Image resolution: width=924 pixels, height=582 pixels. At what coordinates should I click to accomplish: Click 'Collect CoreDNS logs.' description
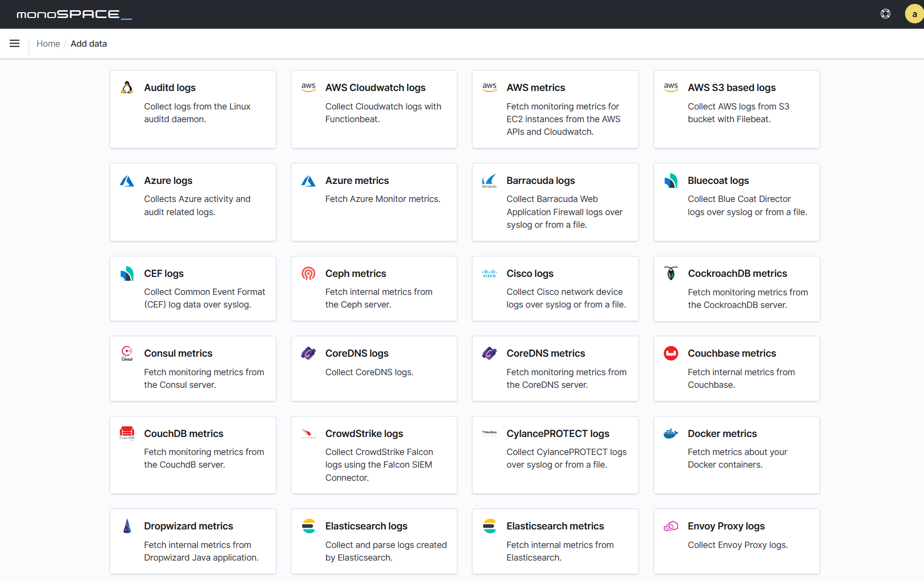coord(369,372)
